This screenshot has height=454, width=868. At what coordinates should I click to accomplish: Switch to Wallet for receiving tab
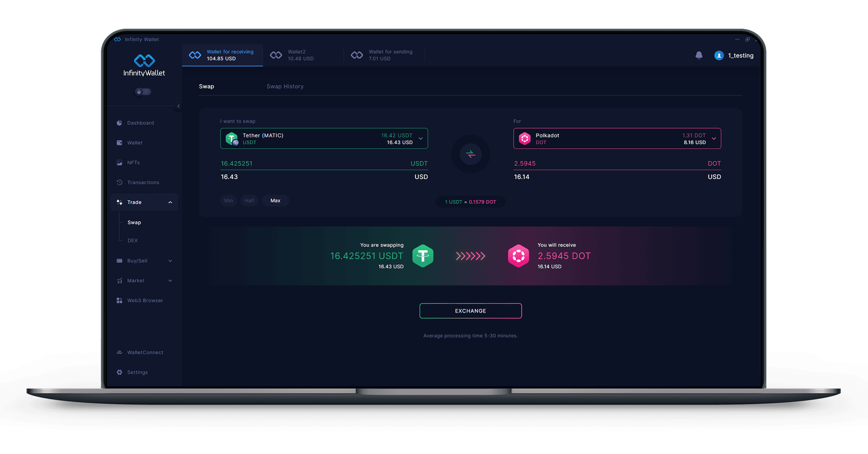tap(222, 55)
